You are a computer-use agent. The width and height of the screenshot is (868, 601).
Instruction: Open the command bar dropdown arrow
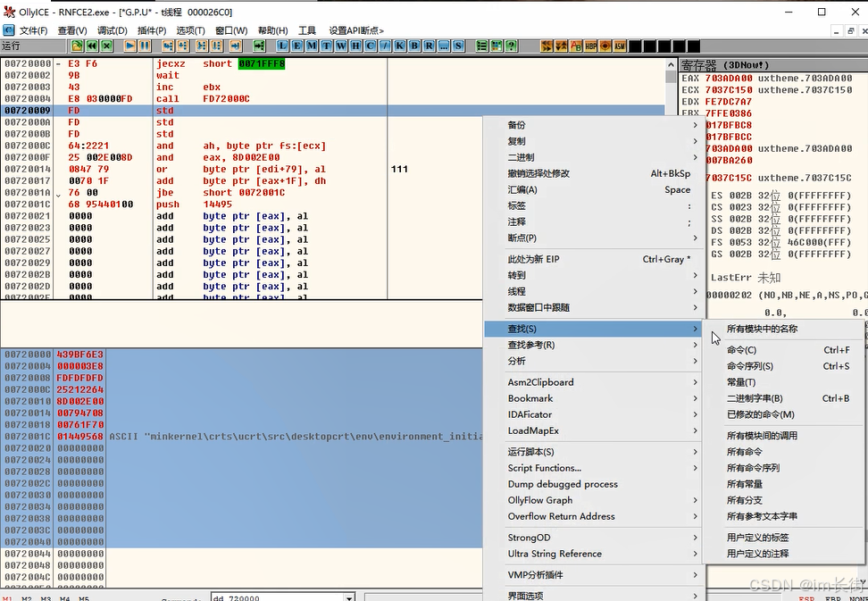[x=349, y=597]
